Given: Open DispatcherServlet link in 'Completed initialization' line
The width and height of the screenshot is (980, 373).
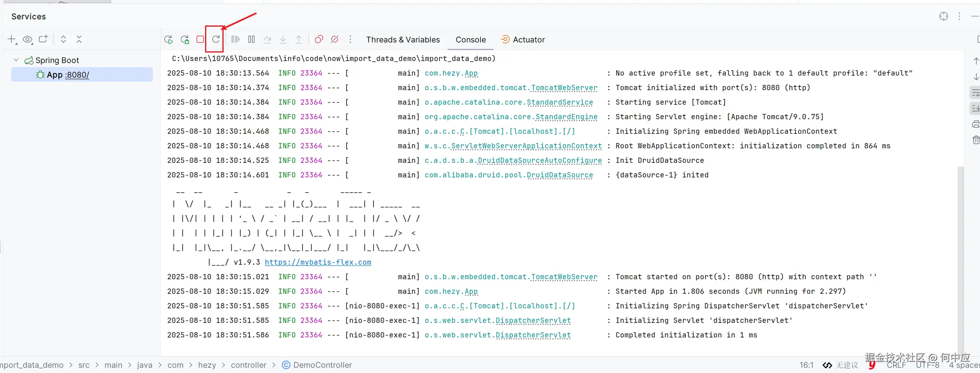Looking at the screenshot, I should (x=533, y=335).
